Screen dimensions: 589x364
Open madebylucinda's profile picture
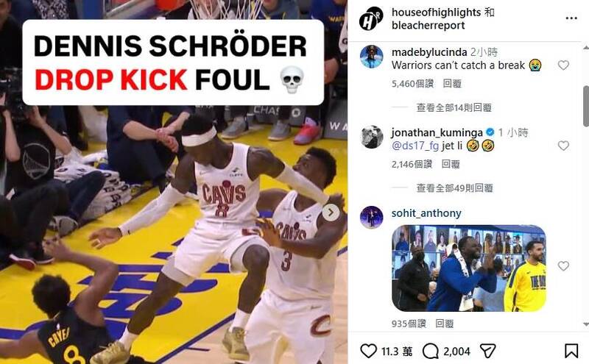[x=371, y=57]
